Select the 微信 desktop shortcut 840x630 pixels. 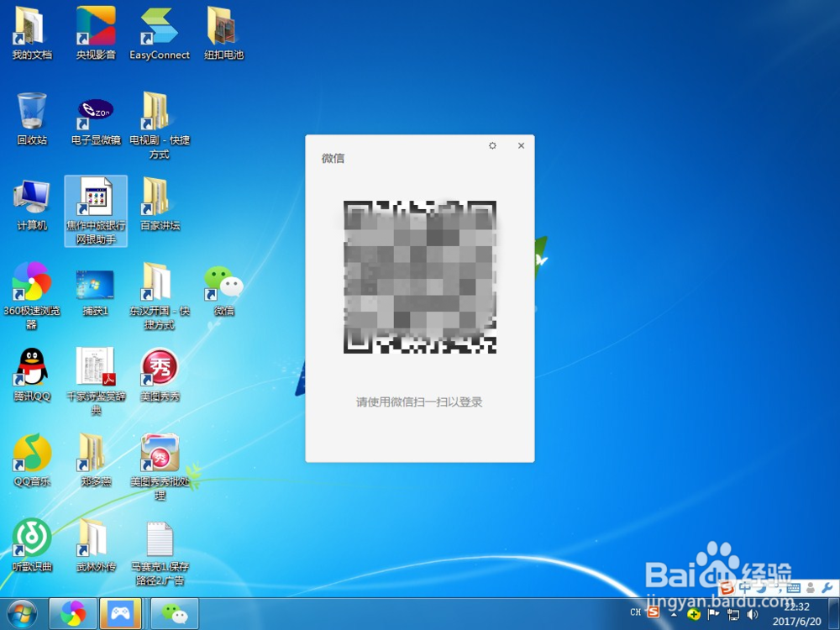224,291
